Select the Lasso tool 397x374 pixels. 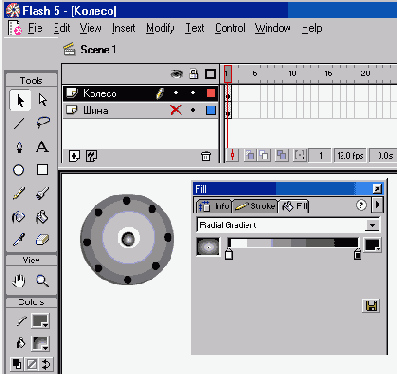tap(43, 123)
